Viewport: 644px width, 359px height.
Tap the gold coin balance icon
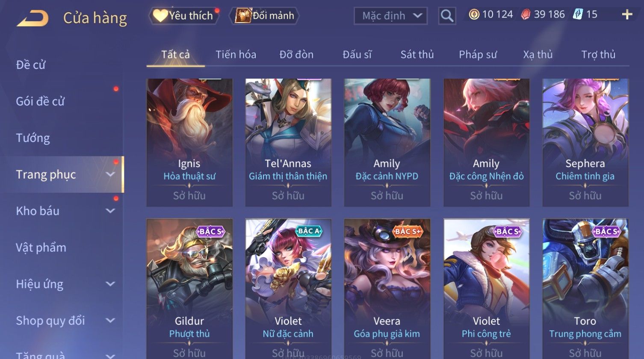tap(474, 15)
